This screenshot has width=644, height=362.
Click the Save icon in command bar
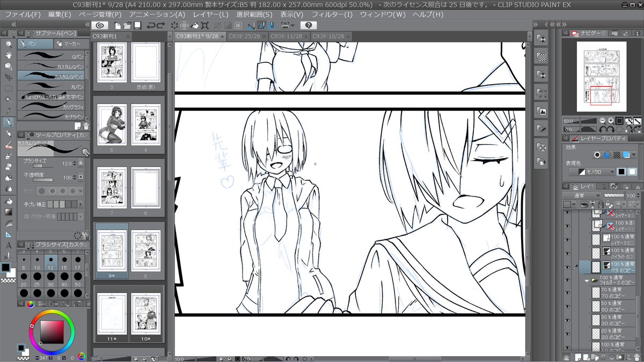coord(137,25)
